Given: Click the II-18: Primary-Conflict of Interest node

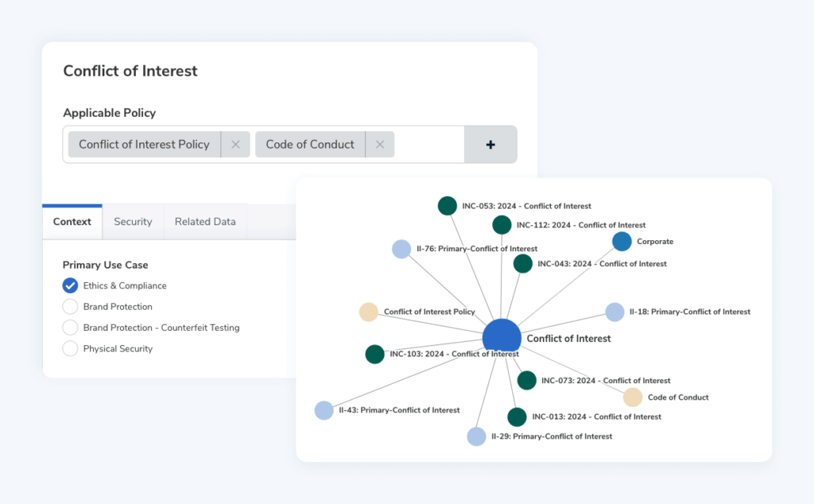Looking at the screenshot, I should click(x=614, y=312).
